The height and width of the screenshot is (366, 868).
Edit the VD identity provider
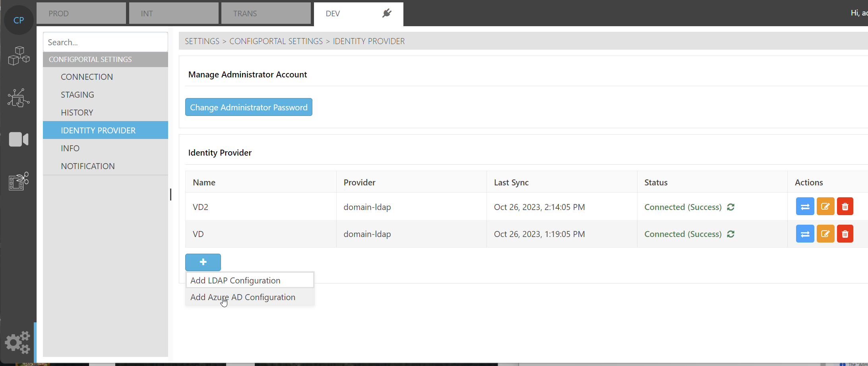[825, 234]
